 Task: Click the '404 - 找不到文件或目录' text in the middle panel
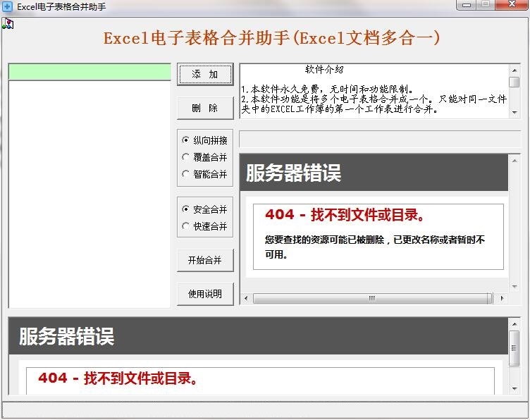(345, 215)
